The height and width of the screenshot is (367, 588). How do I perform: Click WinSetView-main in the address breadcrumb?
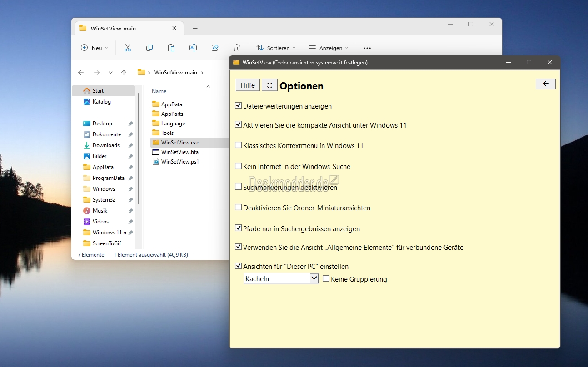click(x=176, y=73)
